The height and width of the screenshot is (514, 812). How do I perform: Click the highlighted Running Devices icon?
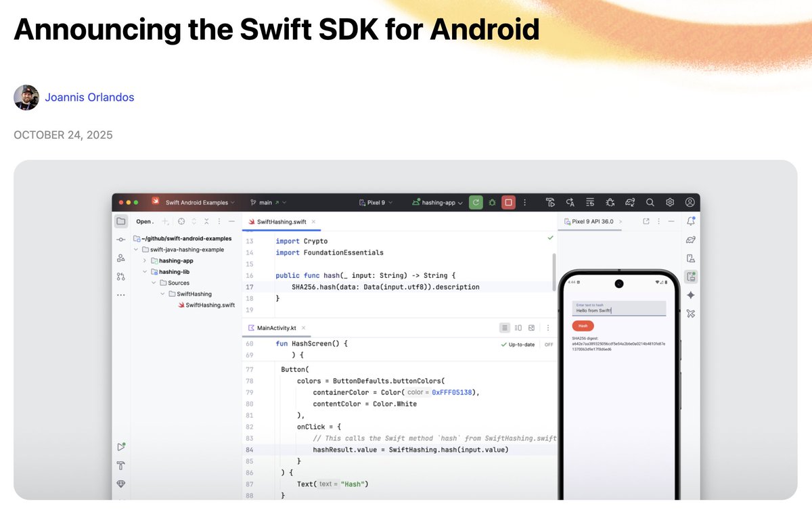[691, 276]
